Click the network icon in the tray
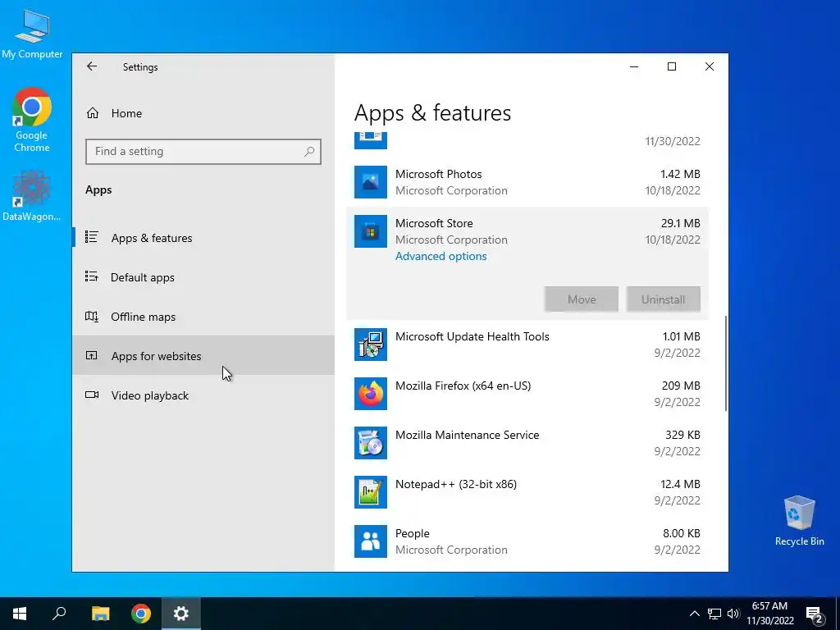Viewport: 840px width, 630px height. click(714, 614)
